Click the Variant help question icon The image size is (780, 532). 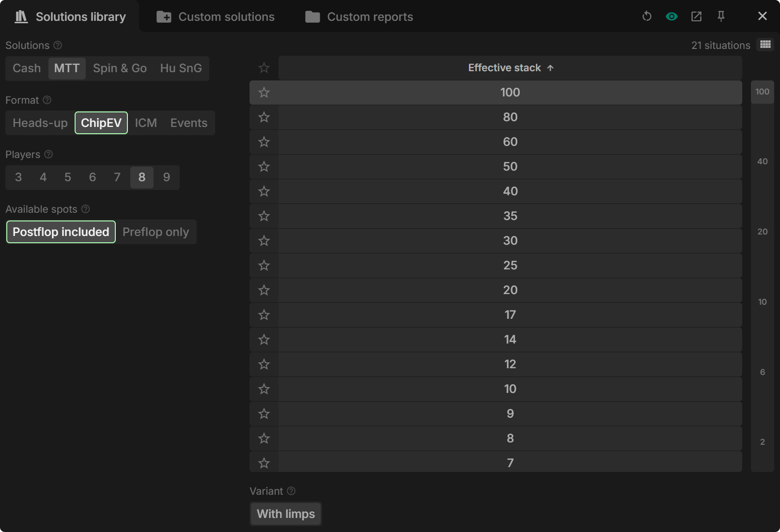click(291, 491)
